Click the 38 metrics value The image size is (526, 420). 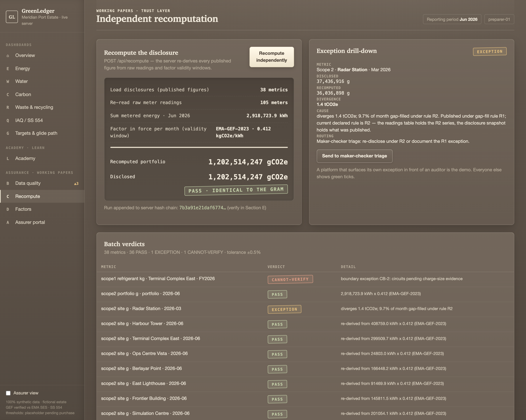[x=274, y=90]
